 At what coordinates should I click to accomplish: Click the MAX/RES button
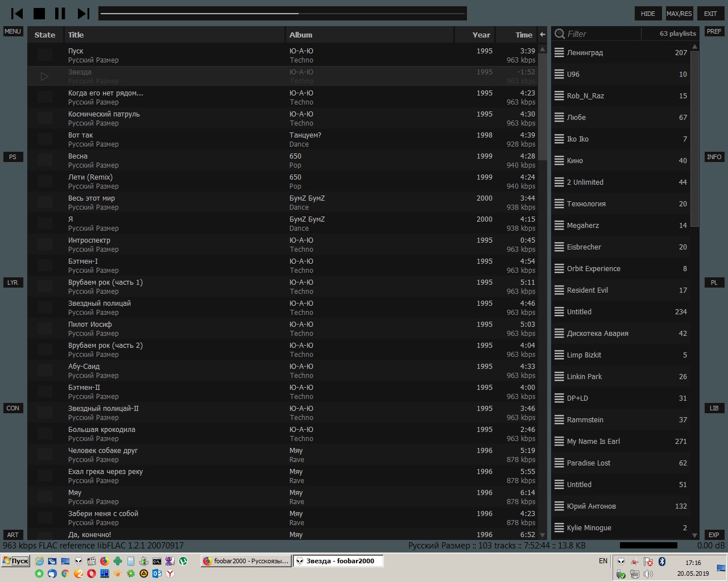click(679, 14)
